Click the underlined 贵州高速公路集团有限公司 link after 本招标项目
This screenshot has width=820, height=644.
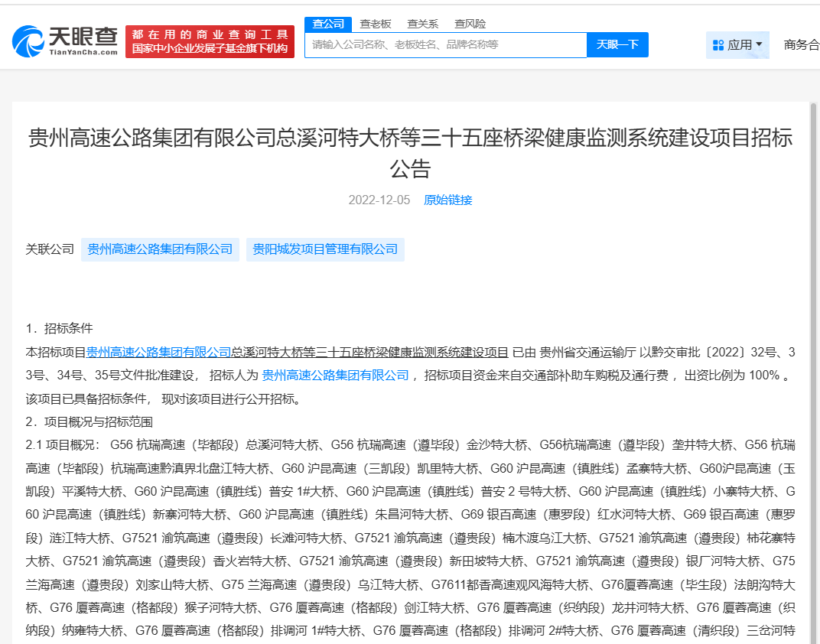pyautogui.click(x=158, y=353)
